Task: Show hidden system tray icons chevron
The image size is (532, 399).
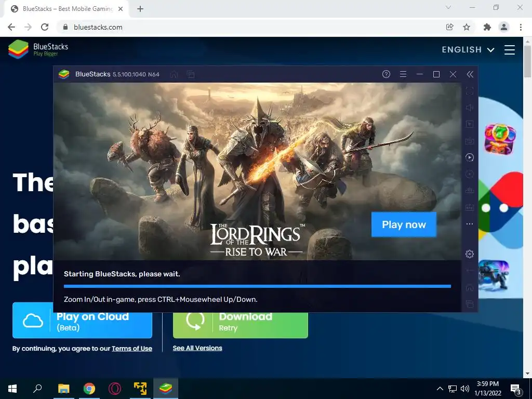Action: (x=440, y=389)
